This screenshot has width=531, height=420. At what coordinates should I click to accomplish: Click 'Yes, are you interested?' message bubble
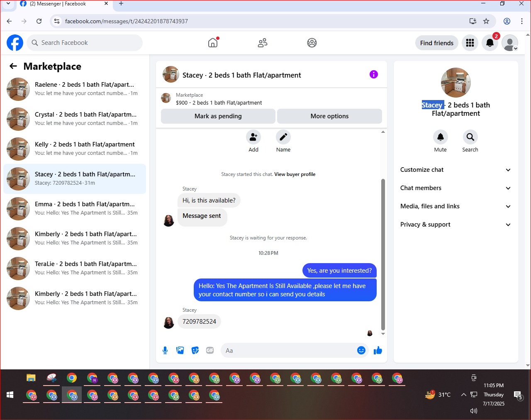(339, 271)
